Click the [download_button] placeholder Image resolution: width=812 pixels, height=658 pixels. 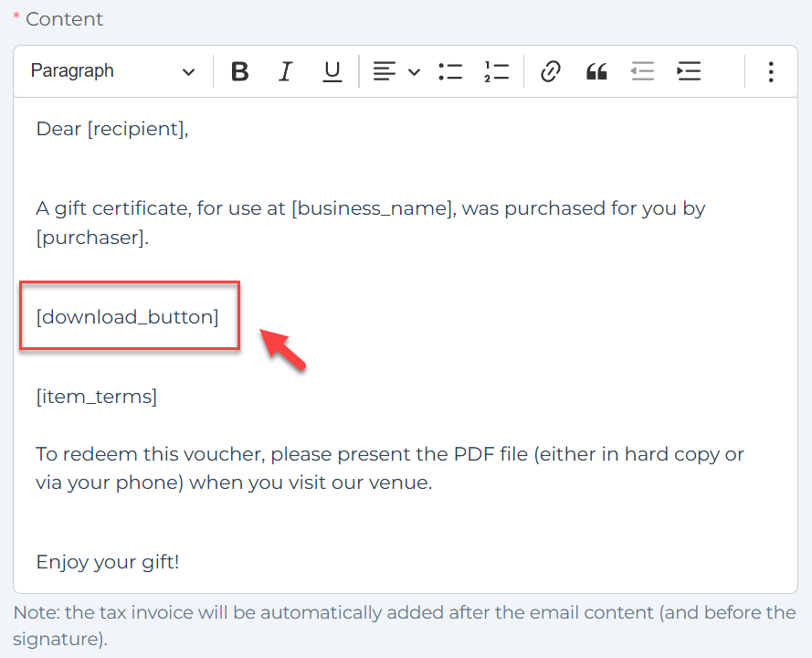pos(127,317)
